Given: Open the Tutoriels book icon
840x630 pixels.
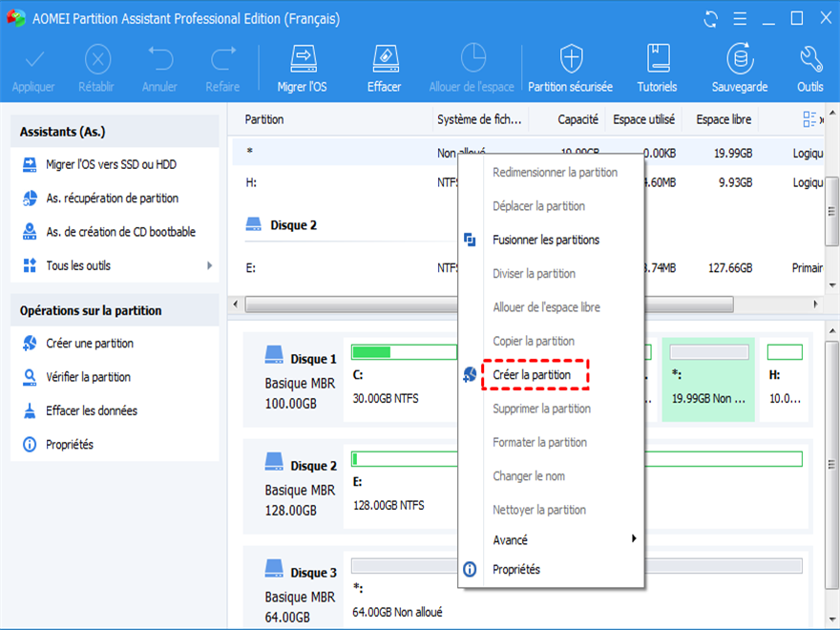Looking at the screenshot, I should pos(658,58).
